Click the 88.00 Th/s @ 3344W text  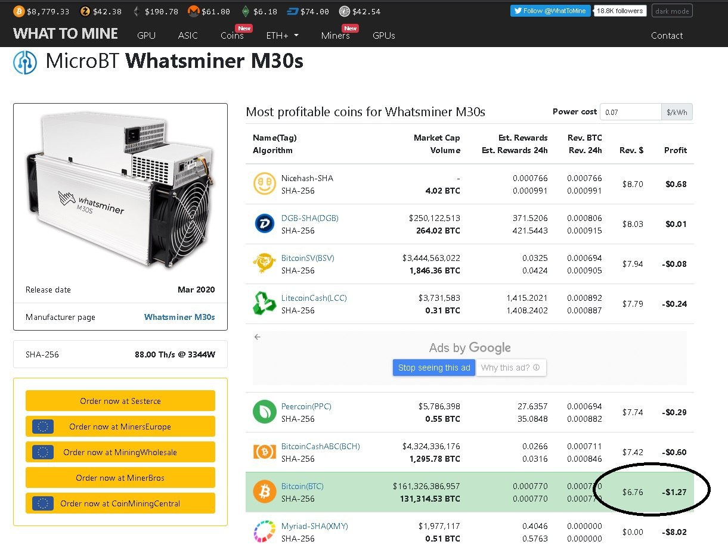[x=175, y=354]
